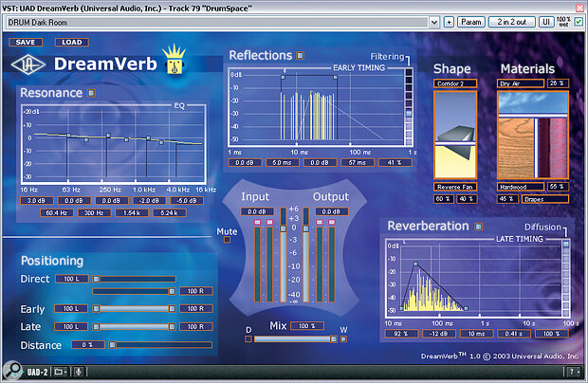Viewport: 588px width, 383px height.
Task: Click the 100 % Reverberation diffusion value field
Action: [551, 334]
